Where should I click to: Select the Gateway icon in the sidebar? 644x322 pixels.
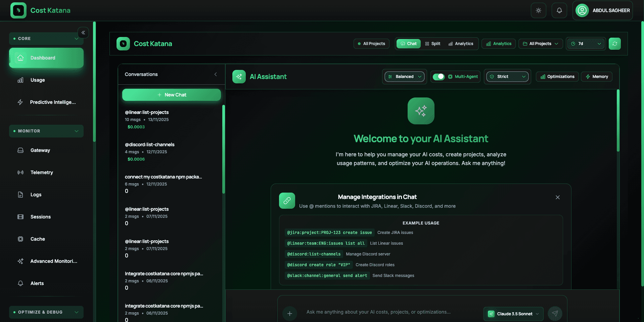(20, 150)
